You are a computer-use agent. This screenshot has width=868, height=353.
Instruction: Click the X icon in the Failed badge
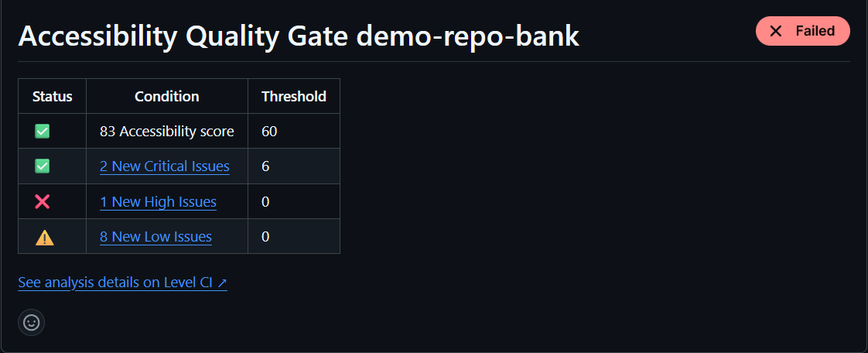click(x=777, y=31)
